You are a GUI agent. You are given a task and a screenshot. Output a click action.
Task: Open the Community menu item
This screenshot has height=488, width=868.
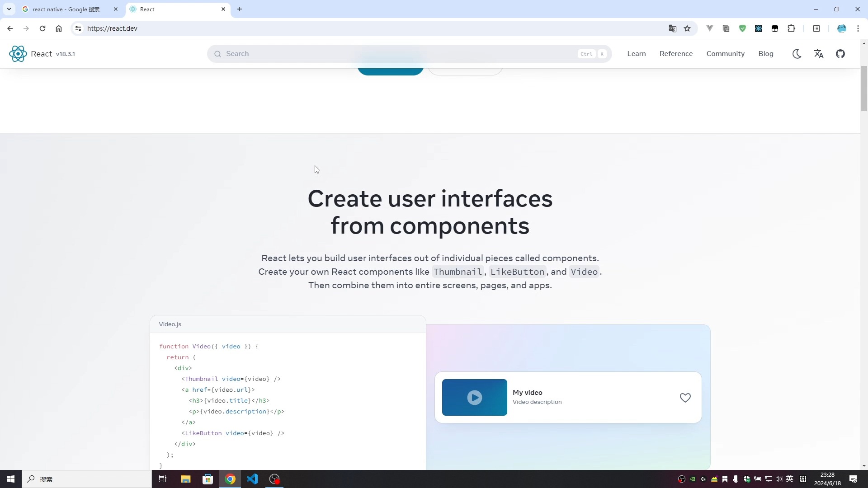(x=725, y=54)
